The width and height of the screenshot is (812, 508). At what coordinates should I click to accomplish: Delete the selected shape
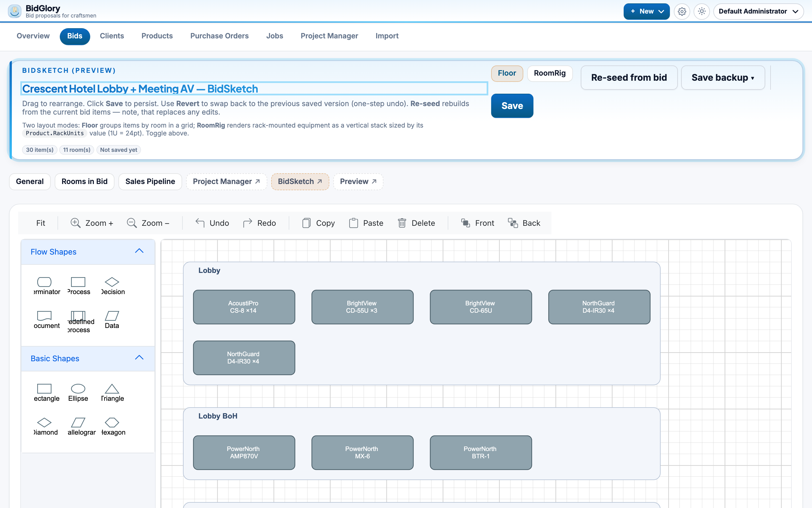click(416, 223)
